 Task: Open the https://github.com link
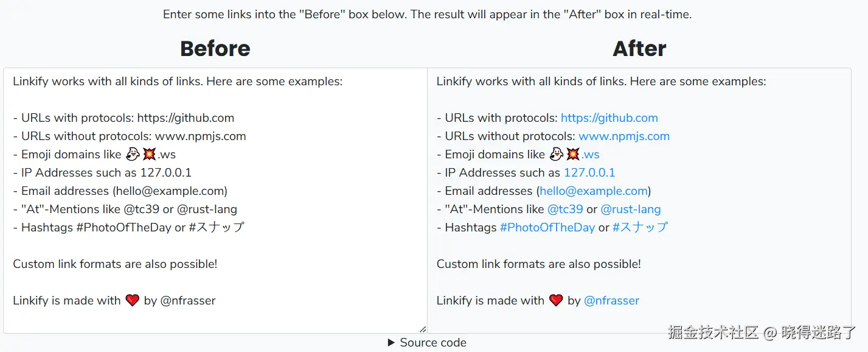click(x=609, y=118)
